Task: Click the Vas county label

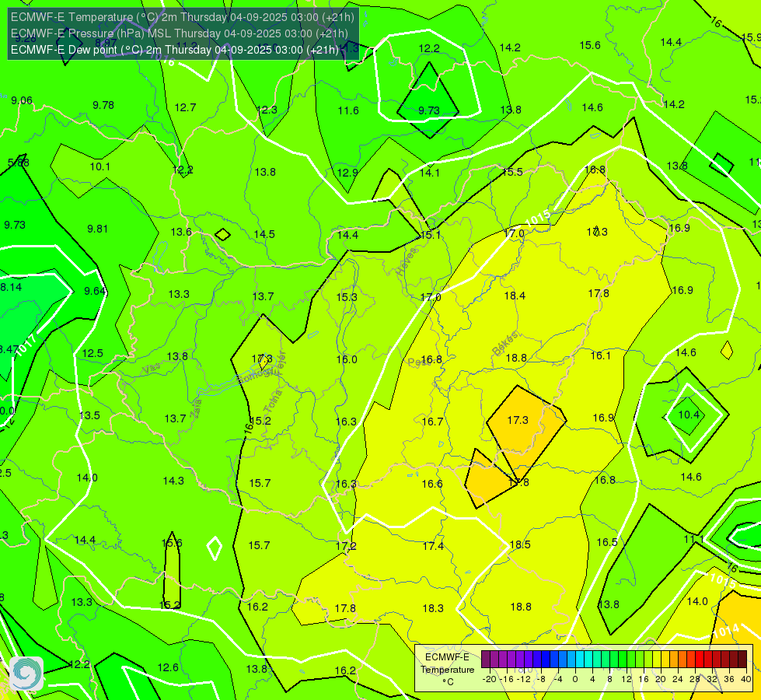Action: pos(151,368)
